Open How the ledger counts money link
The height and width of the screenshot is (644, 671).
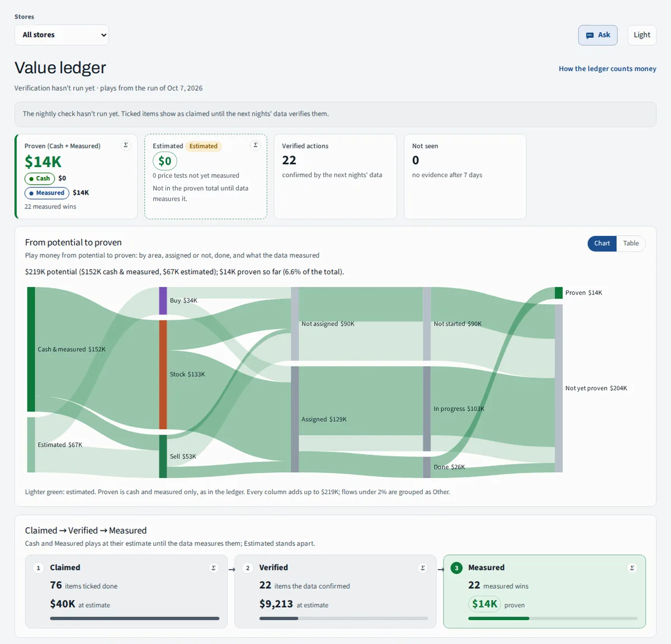pyautogui.click(x=607, y=69)
